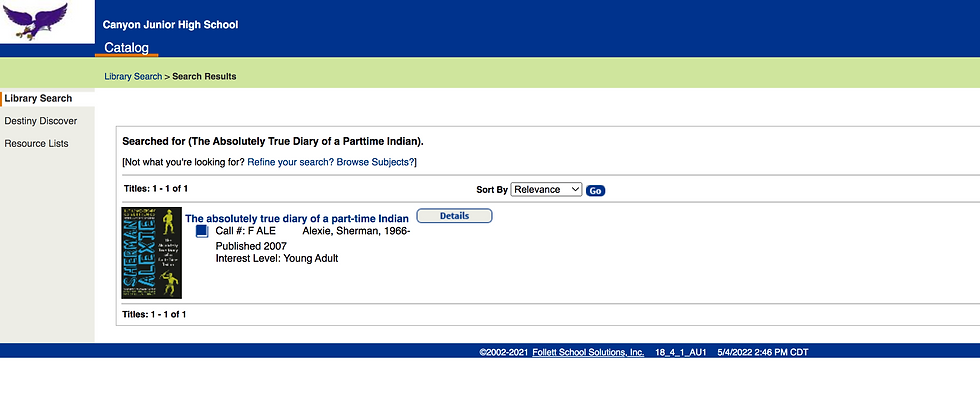Screen dimensions: 980x413
Task: Click the top Titles: 1 - 1 of 1 label
Action: [x=156, y=188]
